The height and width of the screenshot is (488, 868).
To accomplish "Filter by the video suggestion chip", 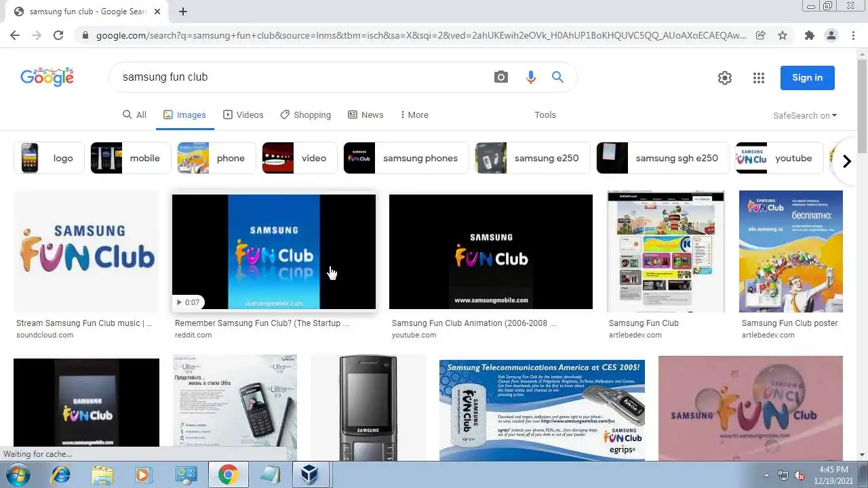I will 299,158.
